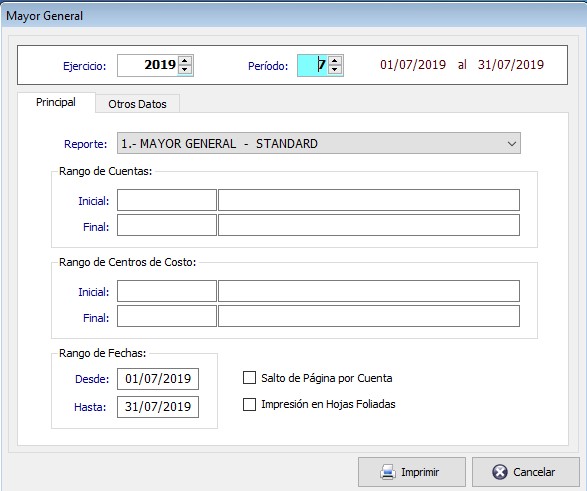Screen dimensions: 587x491
Task: Select the Principal tab
Action: click(x=56, y=102)
